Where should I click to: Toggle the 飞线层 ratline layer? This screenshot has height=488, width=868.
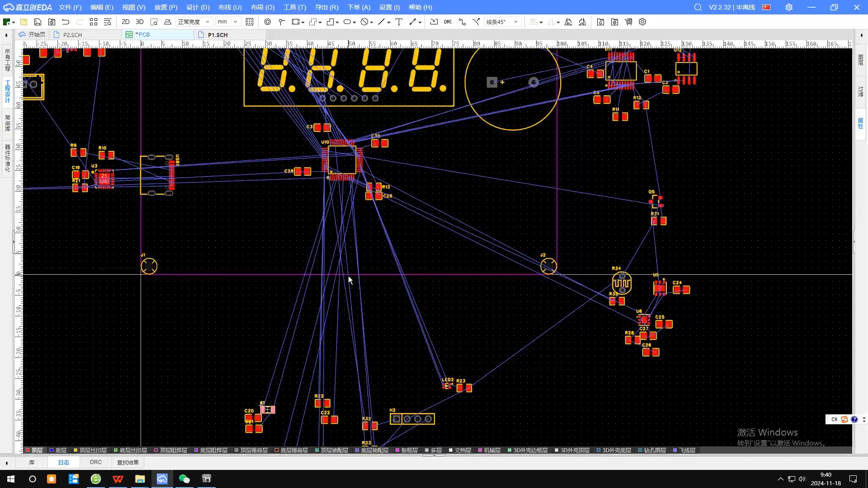684,450
